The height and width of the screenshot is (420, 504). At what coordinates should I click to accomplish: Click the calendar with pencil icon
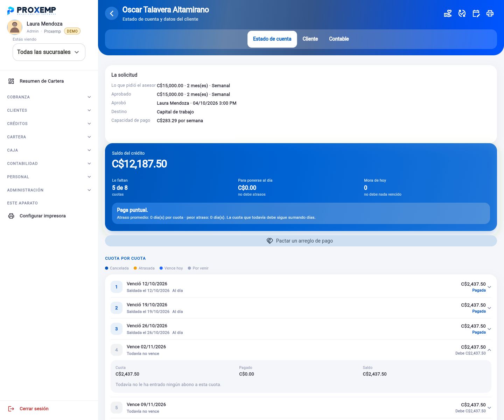[476, 14]
